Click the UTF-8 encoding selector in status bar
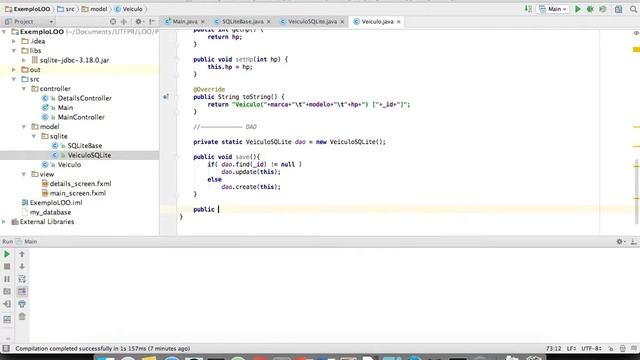This screenshot has width=640, height=360. tap(591, 349)
